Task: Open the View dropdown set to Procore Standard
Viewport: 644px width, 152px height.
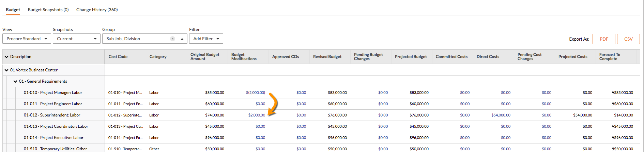Action: [27, 39]
